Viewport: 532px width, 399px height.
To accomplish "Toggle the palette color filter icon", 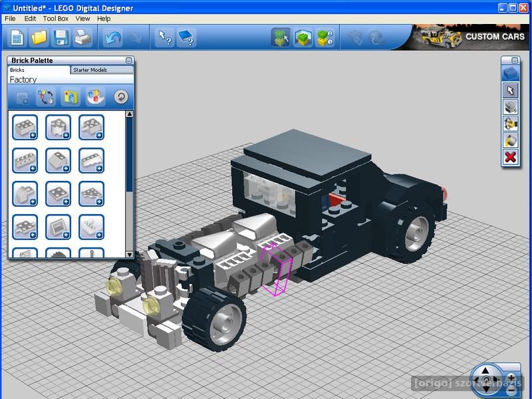I will [95, 97].
